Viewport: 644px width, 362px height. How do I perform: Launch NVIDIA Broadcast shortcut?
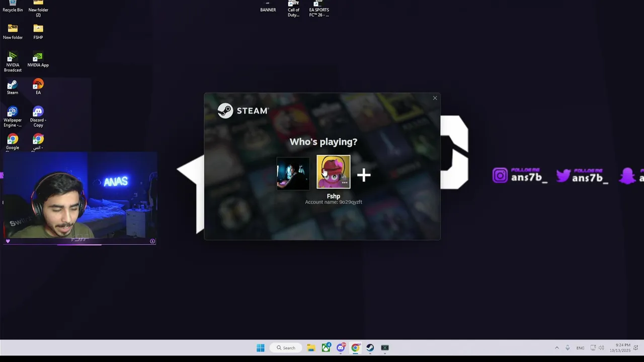click(13, 62)
